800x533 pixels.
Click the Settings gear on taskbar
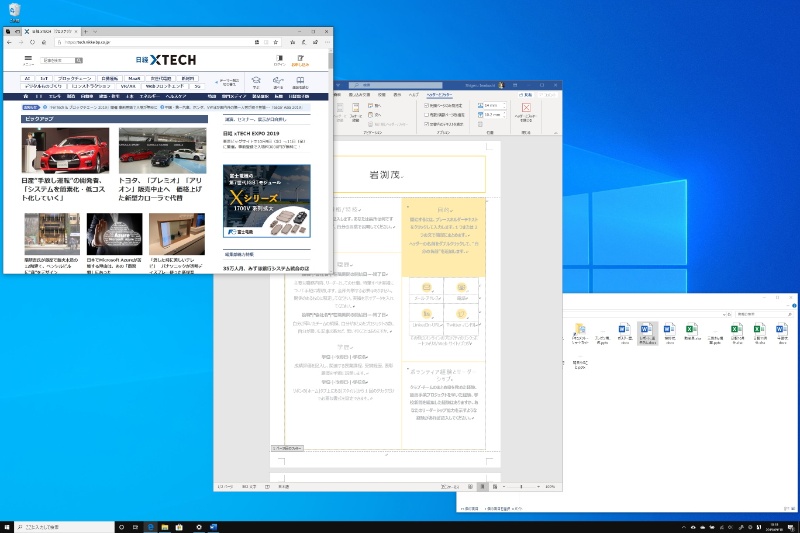tap(198, 527)
